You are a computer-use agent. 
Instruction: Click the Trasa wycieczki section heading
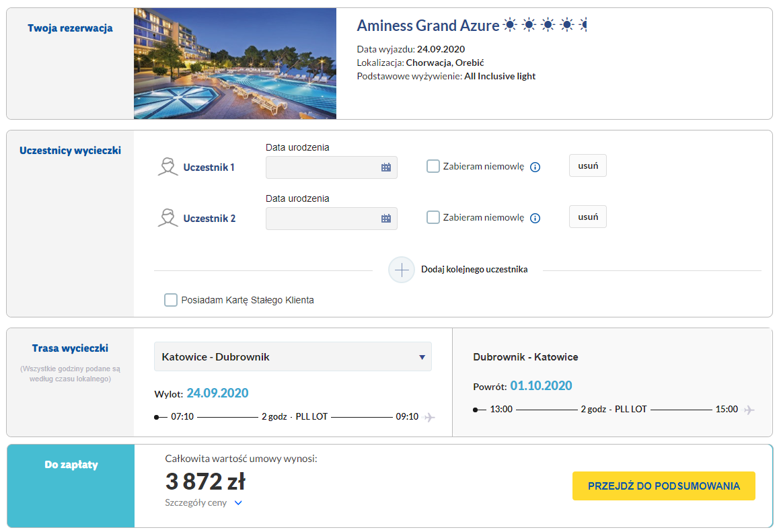70,348
